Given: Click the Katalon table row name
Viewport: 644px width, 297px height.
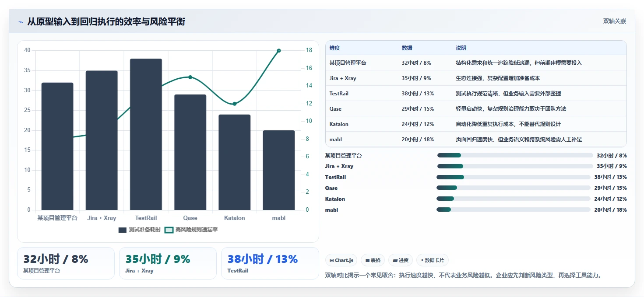Looking at the screenshot, I should click(339, 124).
